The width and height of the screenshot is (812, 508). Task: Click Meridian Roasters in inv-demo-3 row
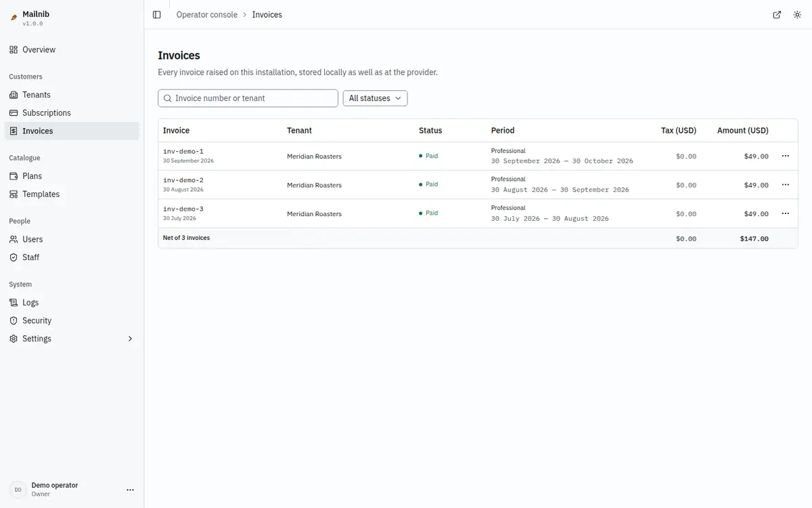point(314,214)
